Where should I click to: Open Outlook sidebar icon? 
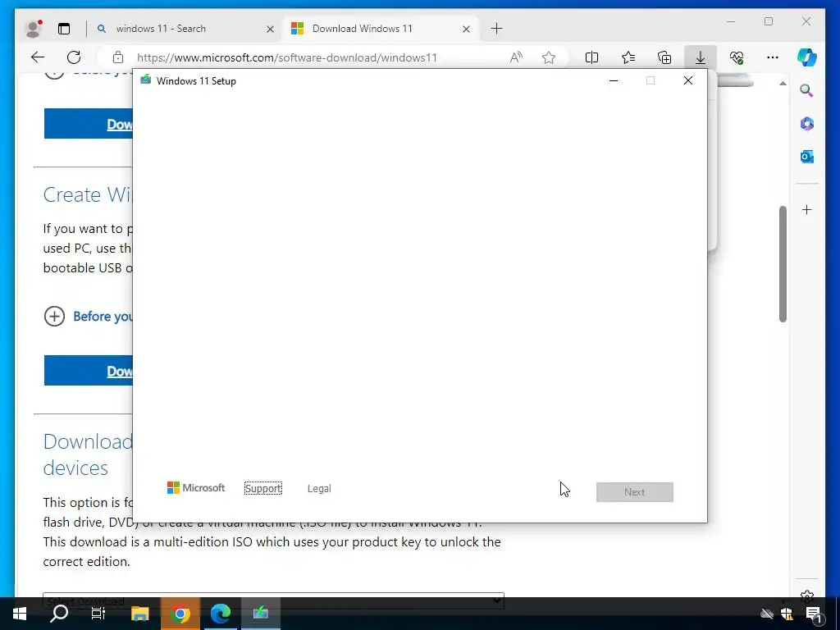click(x=807, y=157)
